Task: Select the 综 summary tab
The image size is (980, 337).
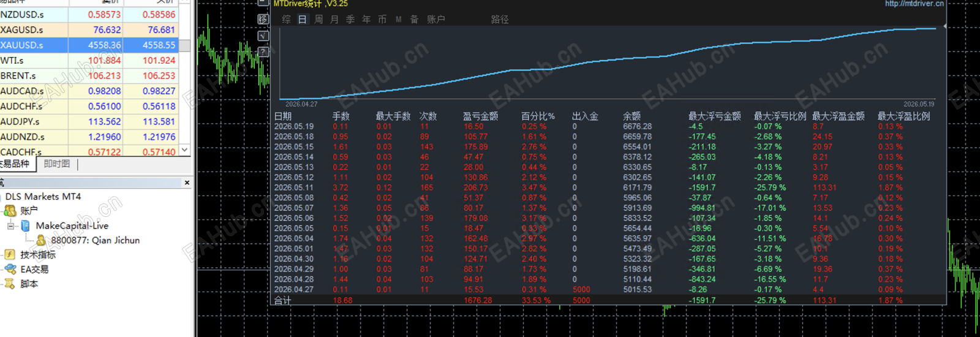Action: pyautogui.click(x=286, y=20)
